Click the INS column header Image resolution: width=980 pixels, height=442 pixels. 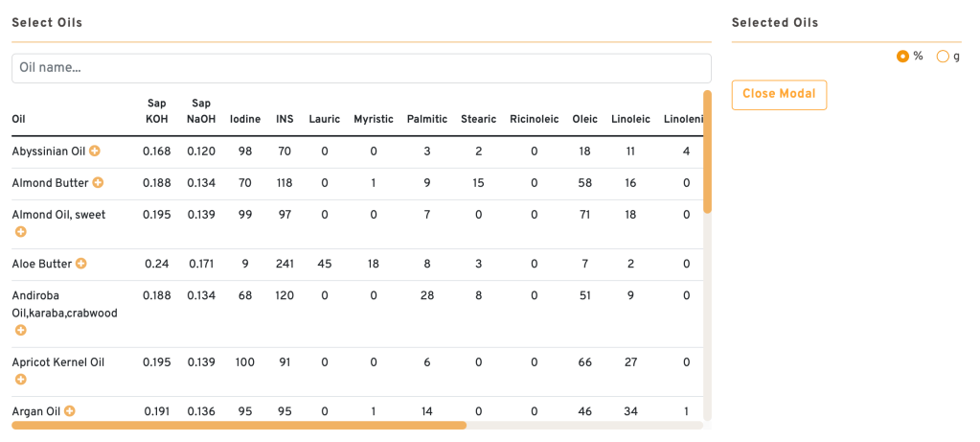(285, 119)
